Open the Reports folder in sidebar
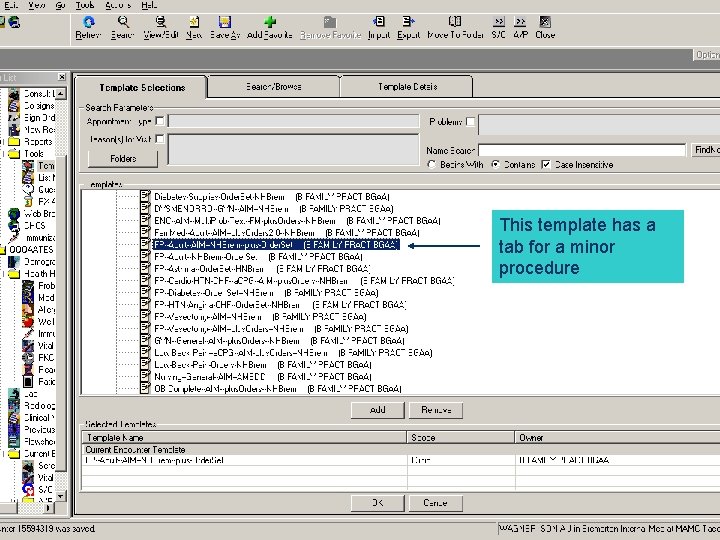Image resolution: width=720 pixels, height=540 pixels. [31, 141]
